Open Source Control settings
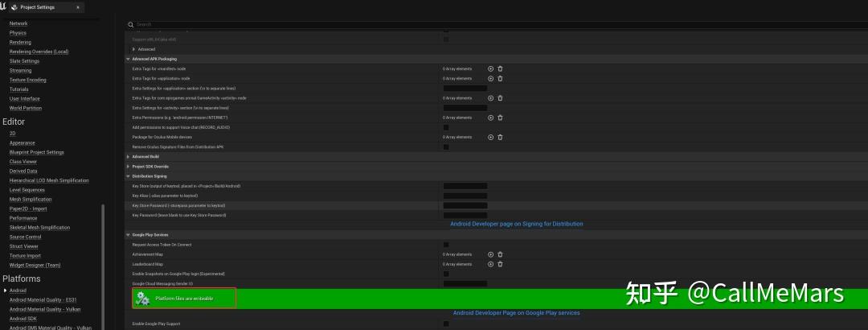 click(26, 237)
